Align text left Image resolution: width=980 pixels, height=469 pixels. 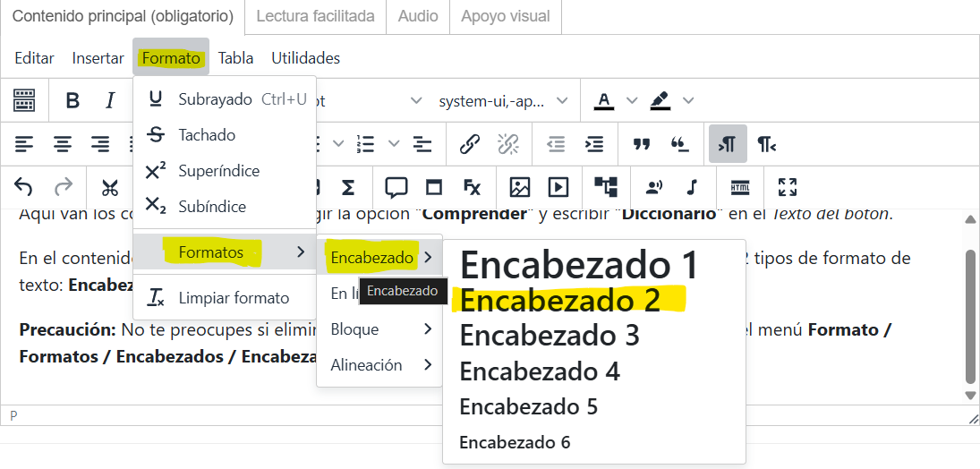point(24,144)
